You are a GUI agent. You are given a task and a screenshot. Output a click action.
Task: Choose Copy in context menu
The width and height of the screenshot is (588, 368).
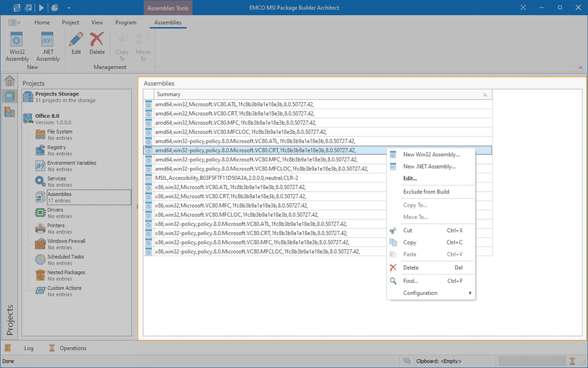tap(431, 243)
